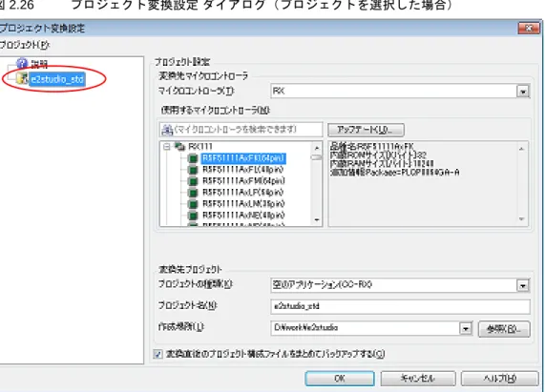Click the 内蔵ROMサイズ line in device info

[x=378, y=155]
